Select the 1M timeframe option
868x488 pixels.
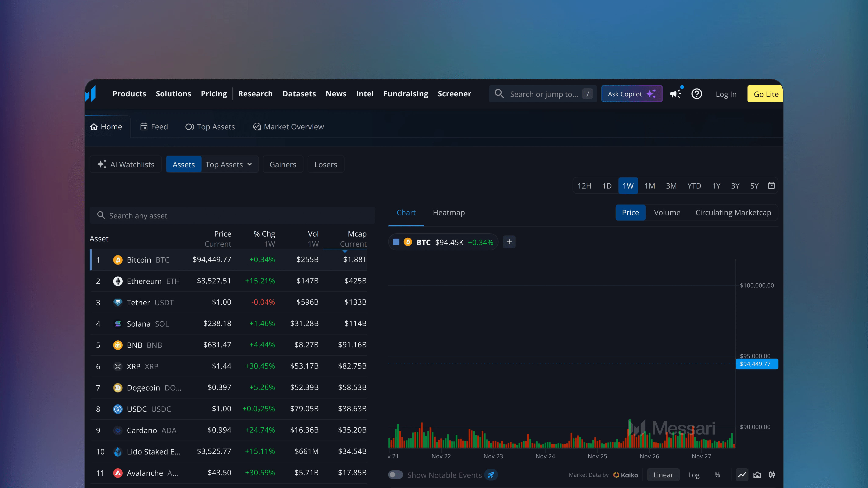[x=649, y=185]
